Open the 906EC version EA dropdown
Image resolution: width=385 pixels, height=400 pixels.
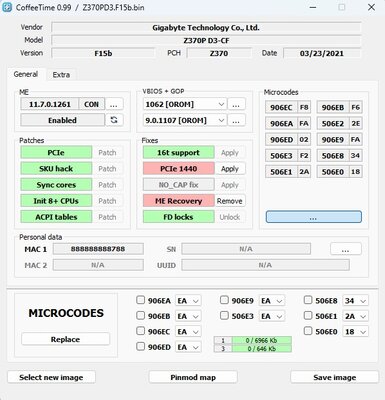coord(189,332)
